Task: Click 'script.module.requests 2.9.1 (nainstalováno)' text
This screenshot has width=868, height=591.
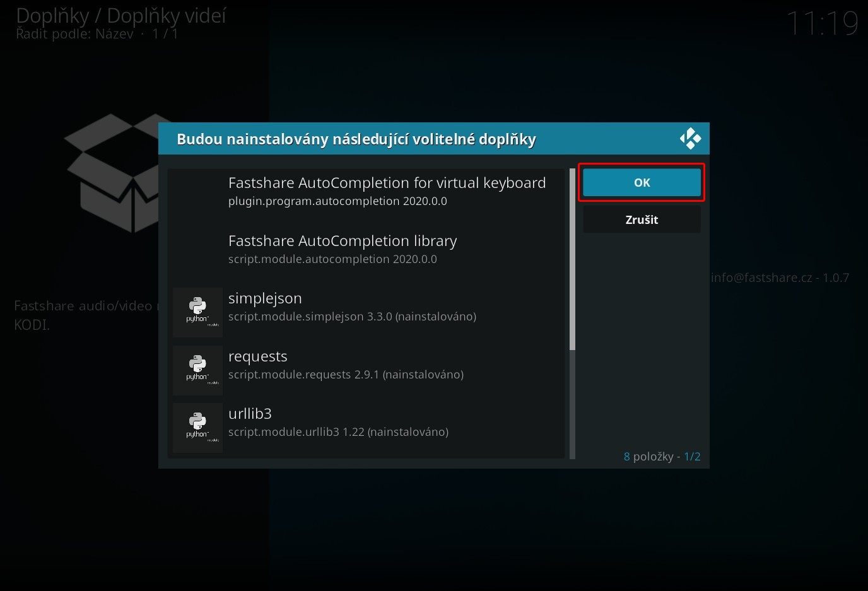Action: pos(346,375)
